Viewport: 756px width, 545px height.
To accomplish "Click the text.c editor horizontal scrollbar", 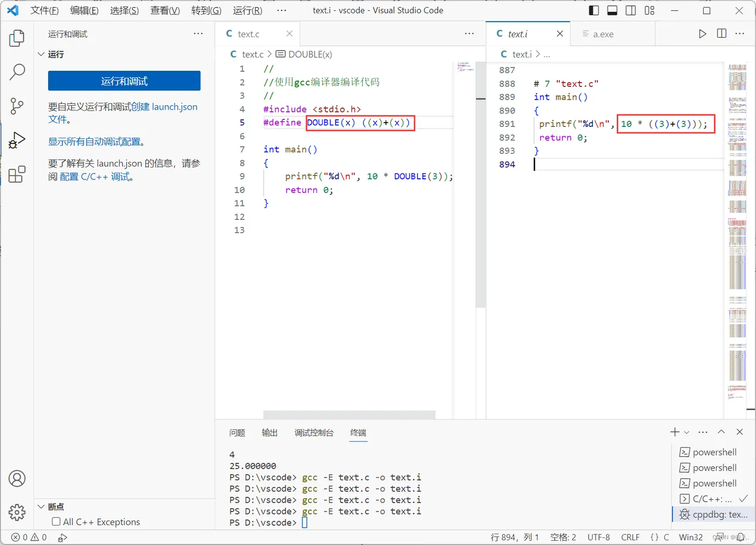I will pos(349,414).
